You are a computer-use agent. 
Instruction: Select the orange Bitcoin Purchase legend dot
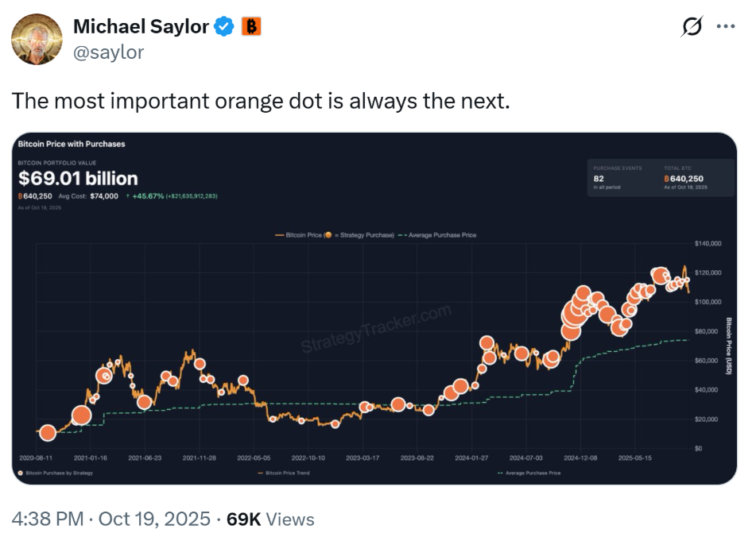click(329, 234)
